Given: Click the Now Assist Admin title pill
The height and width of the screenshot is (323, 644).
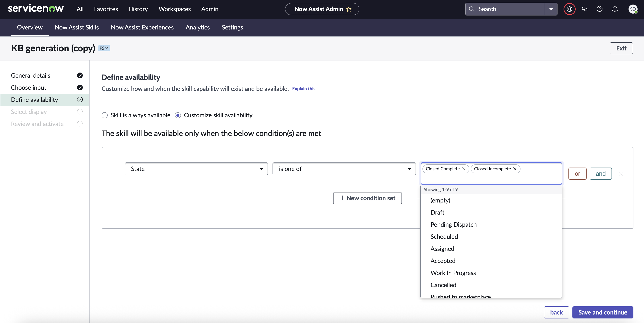Looking at the screenshot, I should click(322, 9).
